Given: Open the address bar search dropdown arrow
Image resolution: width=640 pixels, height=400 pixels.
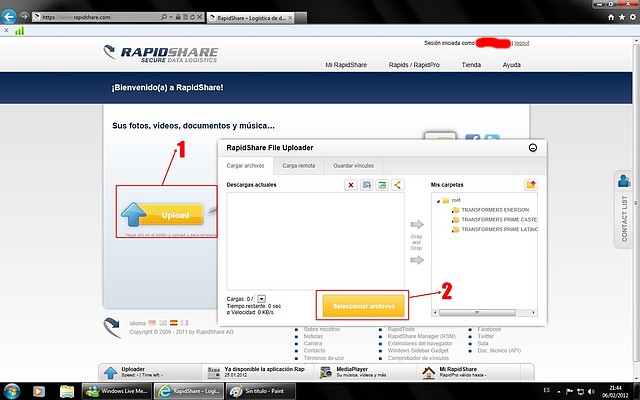Looking at the screenshot, I should click(x=171, y=17).
